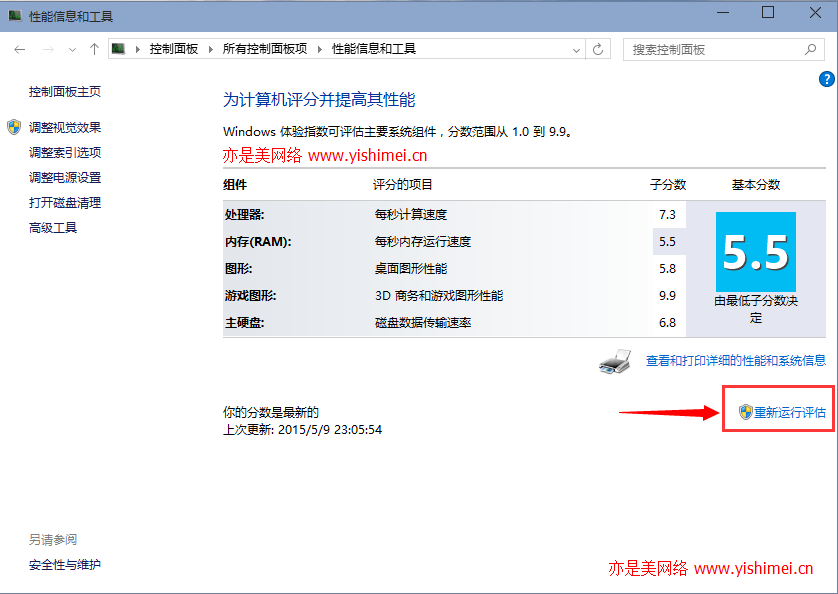This screenshot has width=838, height=594.
Task: Go back with the Back arrow
Action: (20, 50)
